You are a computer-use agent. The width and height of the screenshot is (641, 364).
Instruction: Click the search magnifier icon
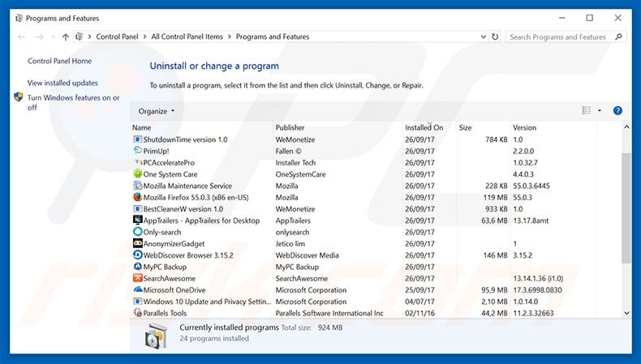pyautogui.click(x=618, y=36)
